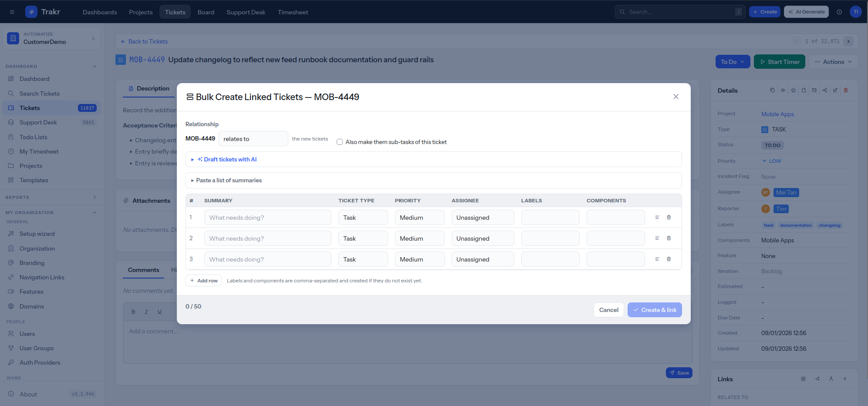Click the merge icon in Links panel
This screenshot has height=406, width=868.
pyautogui.click(x=831, y=379)
